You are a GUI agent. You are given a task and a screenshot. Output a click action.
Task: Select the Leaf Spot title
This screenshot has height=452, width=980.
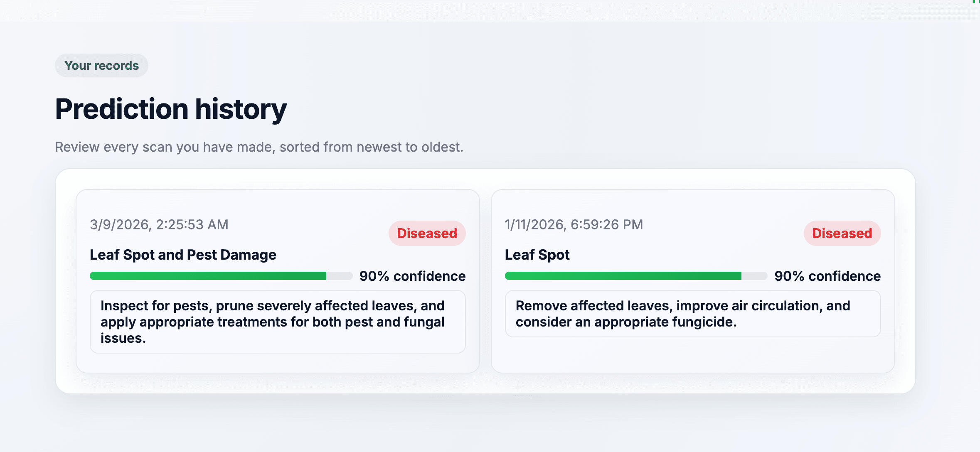(x=537, y=255)
